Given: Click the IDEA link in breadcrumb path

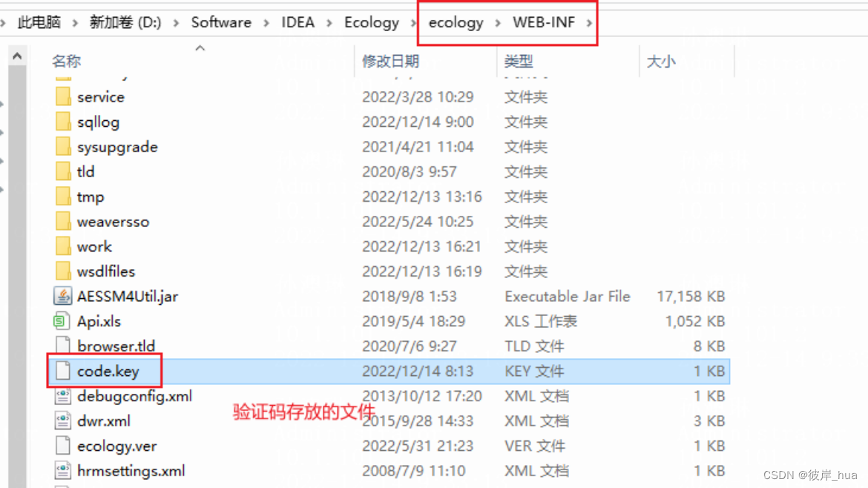Looking at the screenshot, I should click(x=297, y=22).
